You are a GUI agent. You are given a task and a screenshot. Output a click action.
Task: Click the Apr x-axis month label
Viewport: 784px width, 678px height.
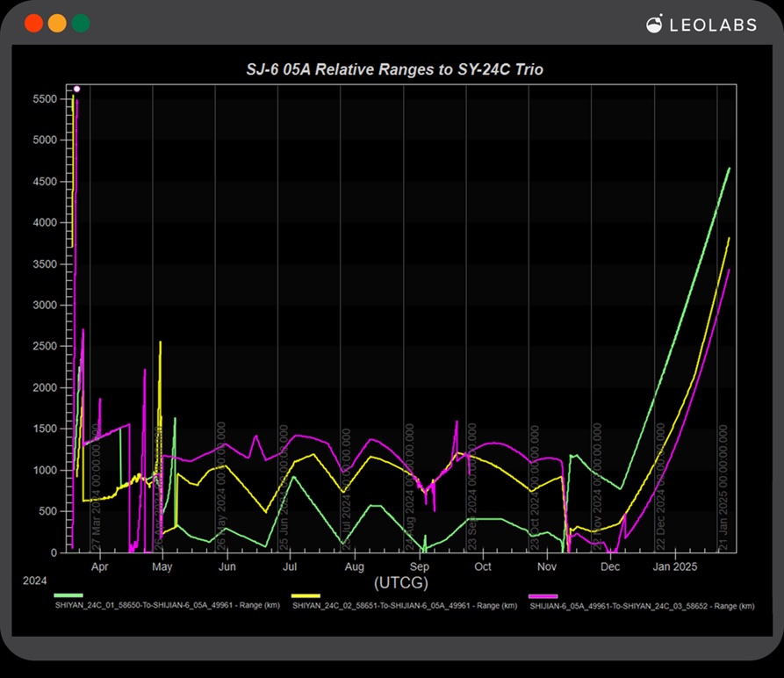[99, 567]
